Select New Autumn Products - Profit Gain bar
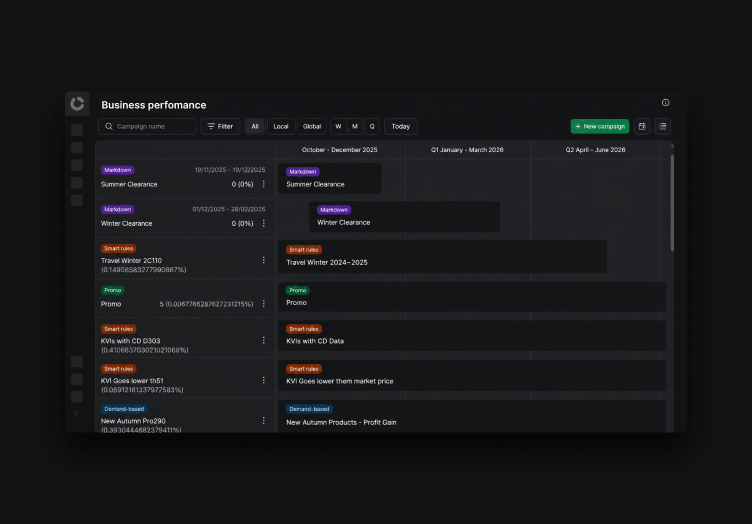Viewport: 752px width, 524px height. (x=472, y=416)
